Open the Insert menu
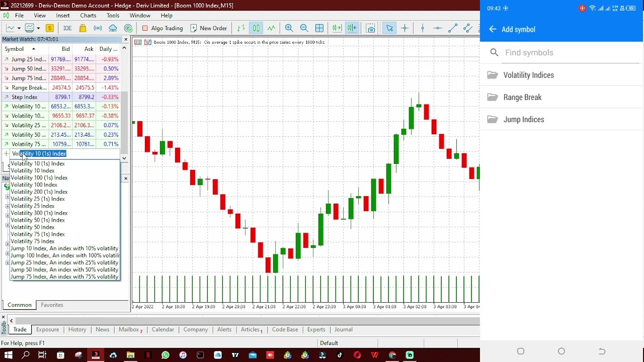Screen dimensions: 644x362 click(x=63, y=16)
